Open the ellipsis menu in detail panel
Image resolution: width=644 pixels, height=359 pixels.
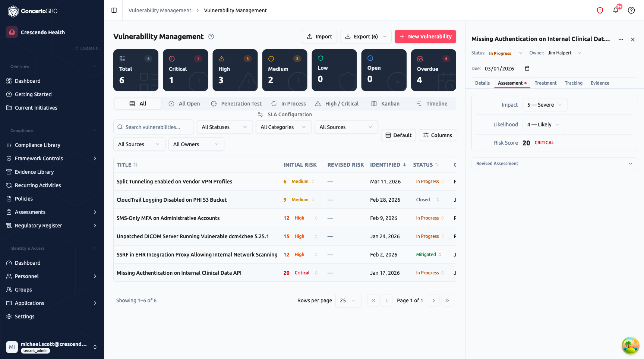click(x=621, y=39)
